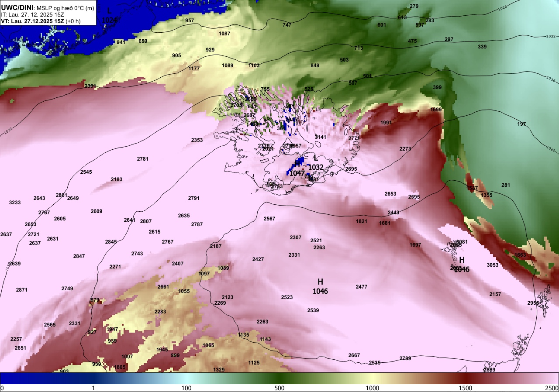559x392 pixels.
Task: Click the height value 1699
Action: (x=436, y=110)
